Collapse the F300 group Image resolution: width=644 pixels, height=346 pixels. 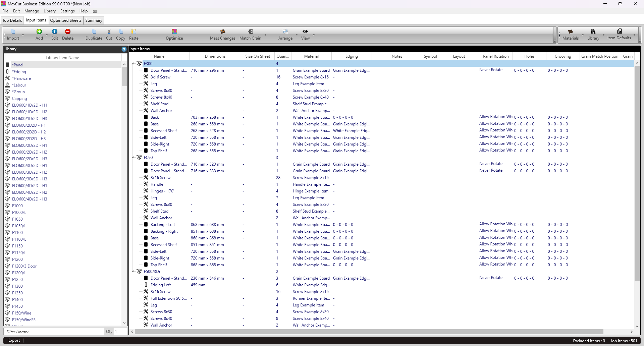133,63
